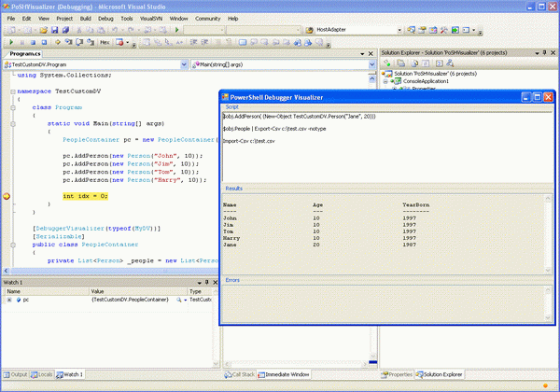Screen dimensions: 560x392
Task: Click the Save All toolbar icon
Action: point(65,30)
